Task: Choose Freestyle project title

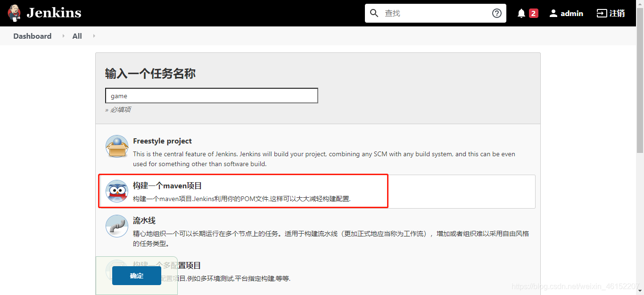Action: pyautogui.click(x=162, y=141)
